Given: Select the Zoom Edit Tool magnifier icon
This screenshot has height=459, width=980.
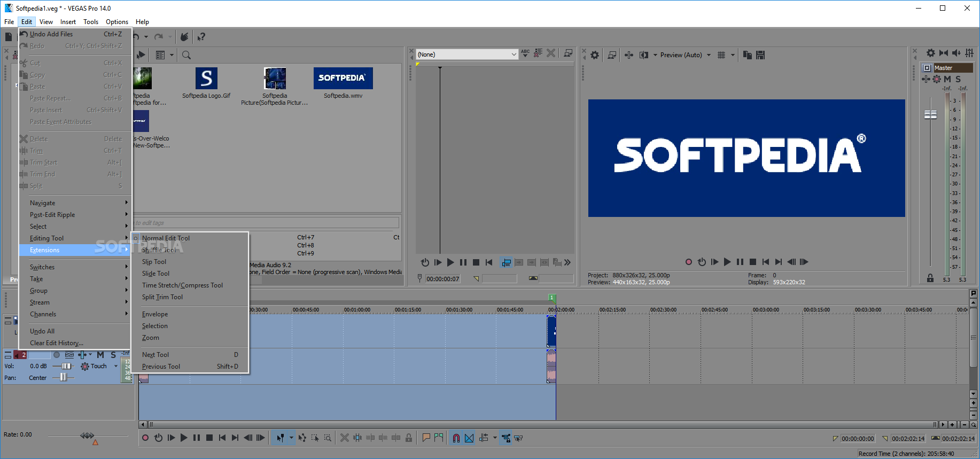Looking at the screenshot, I should [328, 438].
